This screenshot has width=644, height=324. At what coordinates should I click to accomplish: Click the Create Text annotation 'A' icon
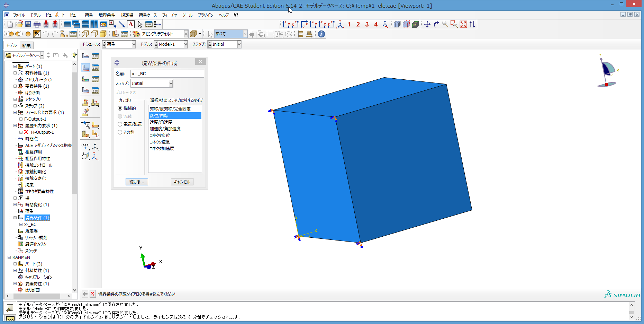point(131,24)
